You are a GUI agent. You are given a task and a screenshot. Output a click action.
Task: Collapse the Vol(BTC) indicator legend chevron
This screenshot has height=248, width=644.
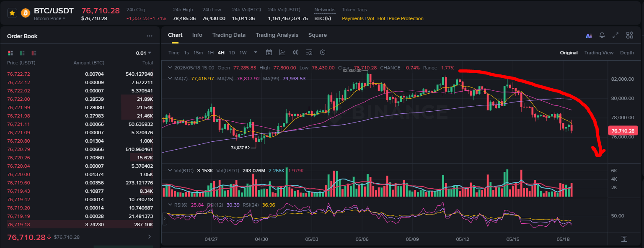(x=170, y=171)
